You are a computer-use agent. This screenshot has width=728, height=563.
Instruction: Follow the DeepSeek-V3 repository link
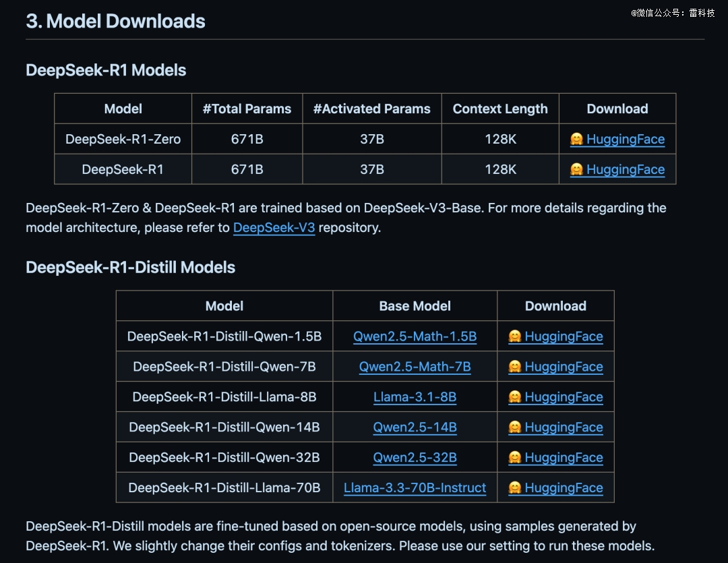274,228
